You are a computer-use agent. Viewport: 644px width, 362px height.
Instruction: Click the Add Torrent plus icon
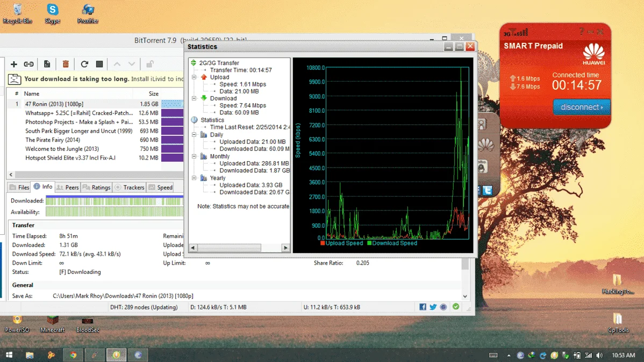[x=13, y=64]
